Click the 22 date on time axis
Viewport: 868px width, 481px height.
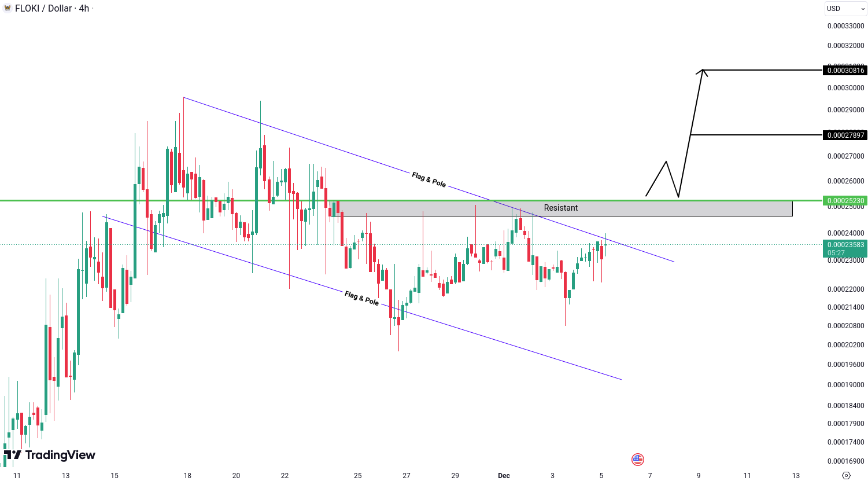point(285,476)
